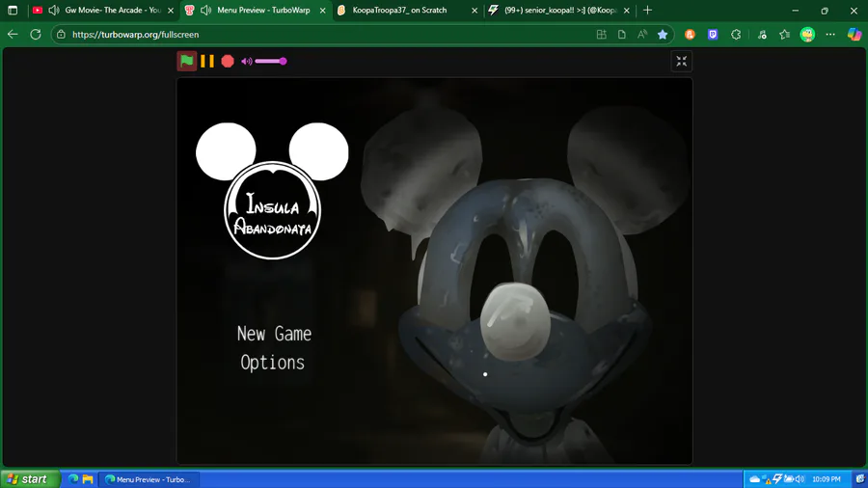The image size is (868, 488).
Task: Click the green flag to start the project
Action: tap(187, 61)
